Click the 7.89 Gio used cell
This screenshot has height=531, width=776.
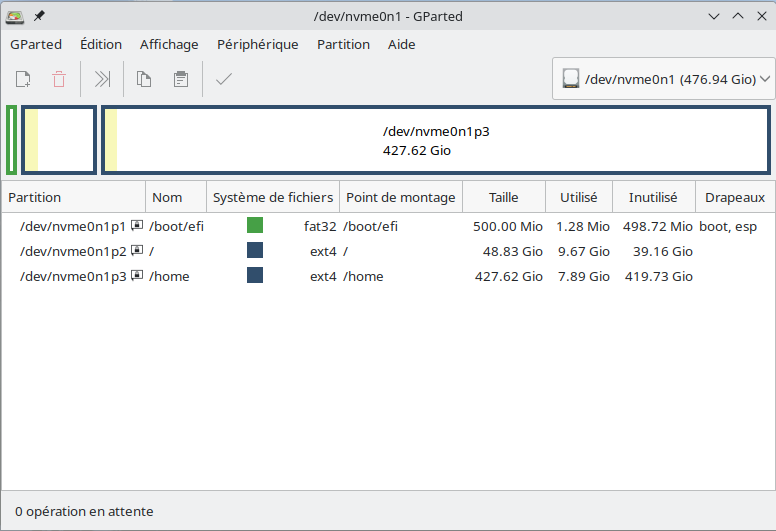point(584,276)
